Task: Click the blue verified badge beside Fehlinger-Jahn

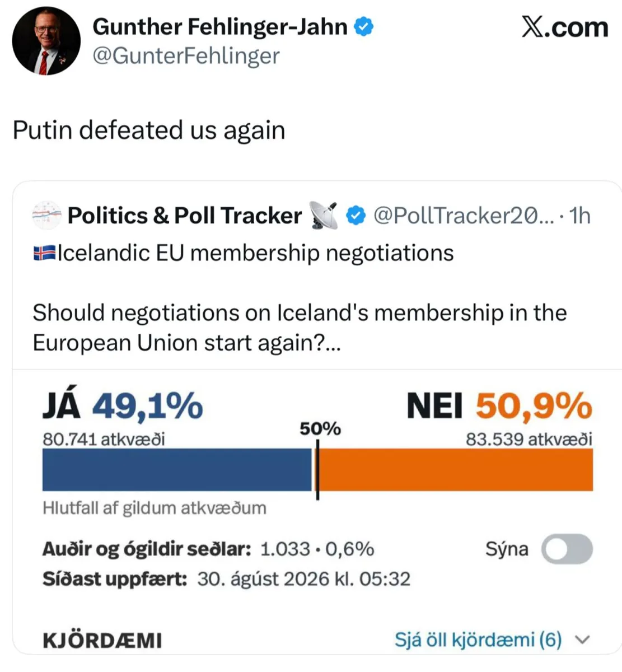Action: 364,27
